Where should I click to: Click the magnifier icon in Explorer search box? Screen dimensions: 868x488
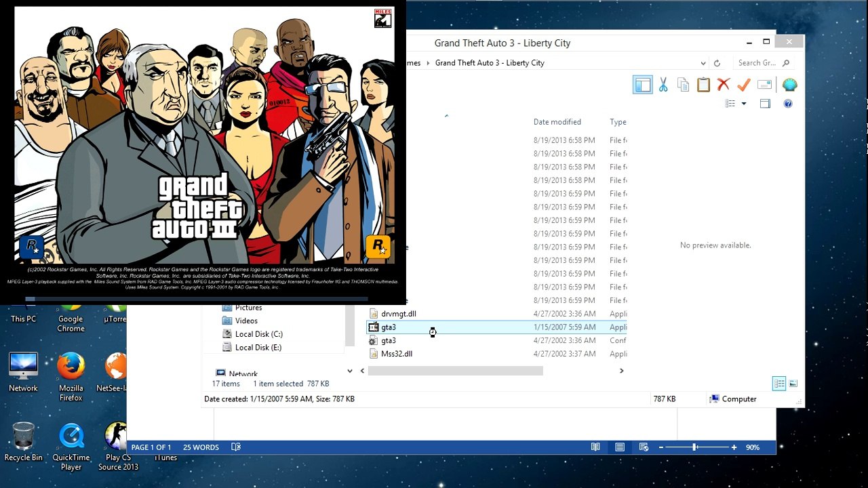pyautogui.click(x=786, y=63)
